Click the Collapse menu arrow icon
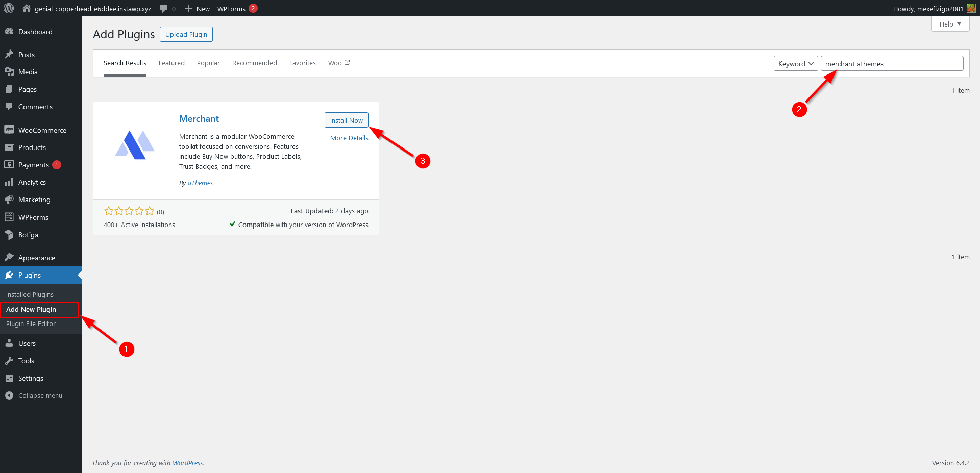The image size is (980, 473). (9, 395)
